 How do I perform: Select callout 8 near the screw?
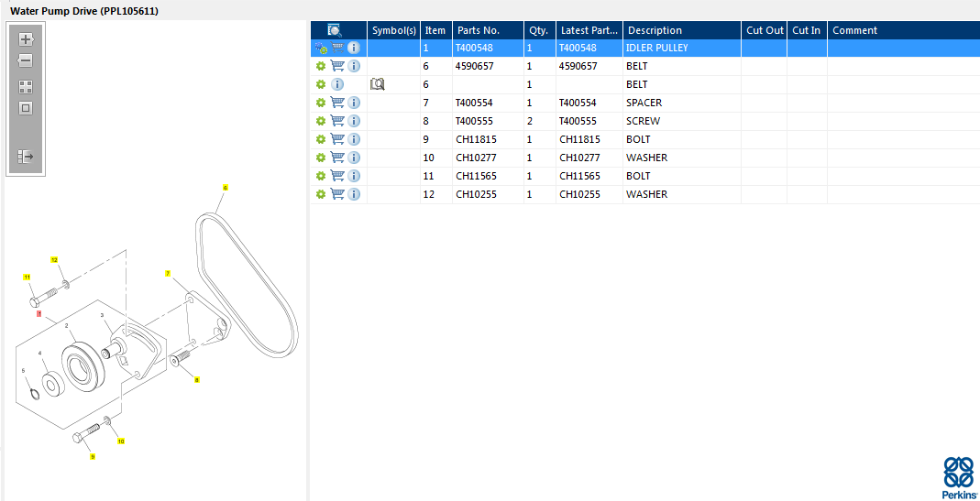pos(197,379)
